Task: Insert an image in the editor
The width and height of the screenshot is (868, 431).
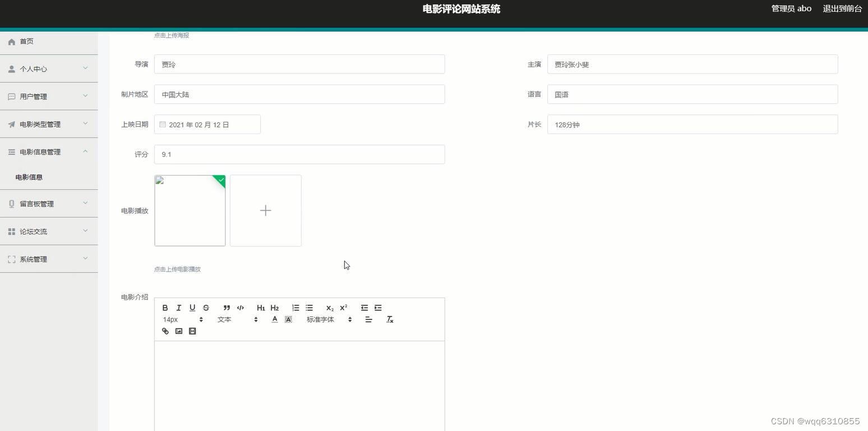Action: tap(179, 331)
